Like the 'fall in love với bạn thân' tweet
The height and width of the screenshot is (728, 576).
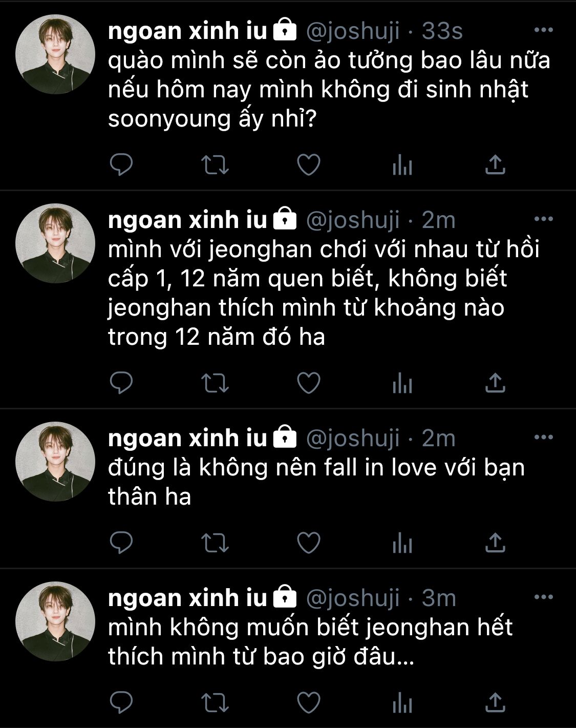(x=309, y=543)
